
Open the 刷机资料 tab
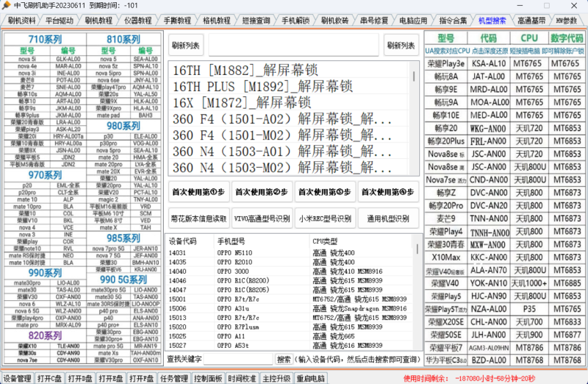click(x=21, y=21)
